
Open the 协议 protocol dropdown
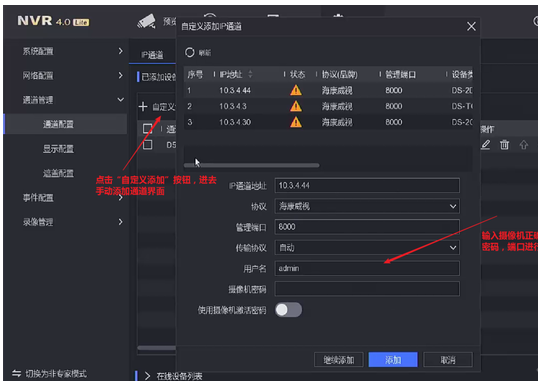point(367,206)
